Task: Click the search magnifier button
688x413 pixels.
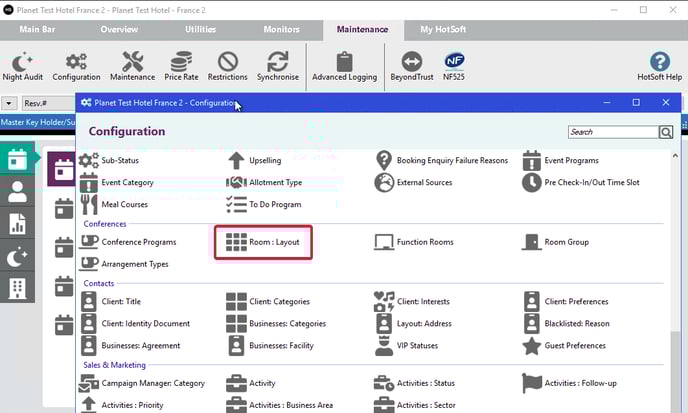Action: click(666, 132)
